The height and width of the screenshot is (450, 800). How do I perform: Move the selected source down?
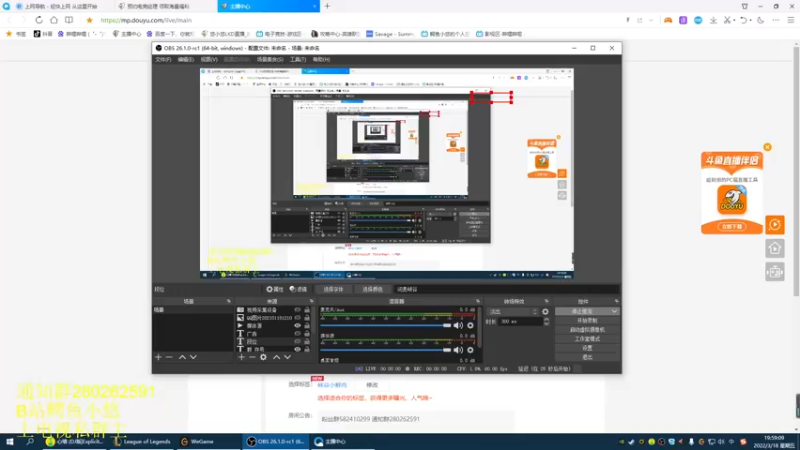pyautogui.click(x=288, y=357)
